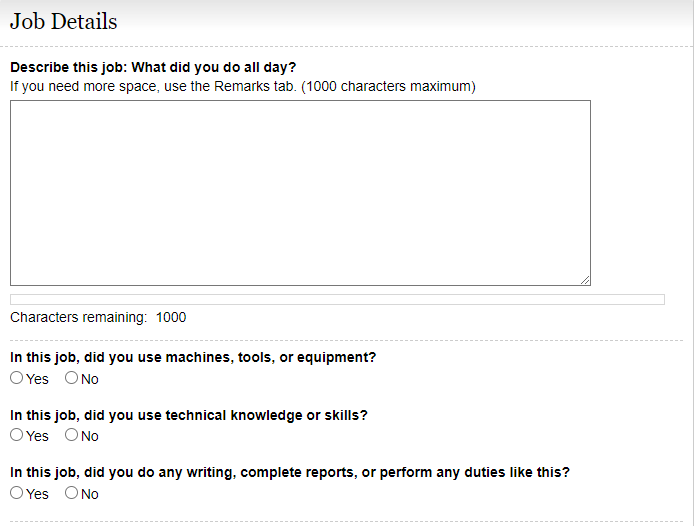This screenshot has width=696, height=526.
Task: Click the Remarks tab hint text
Action: tap(243, 86)
